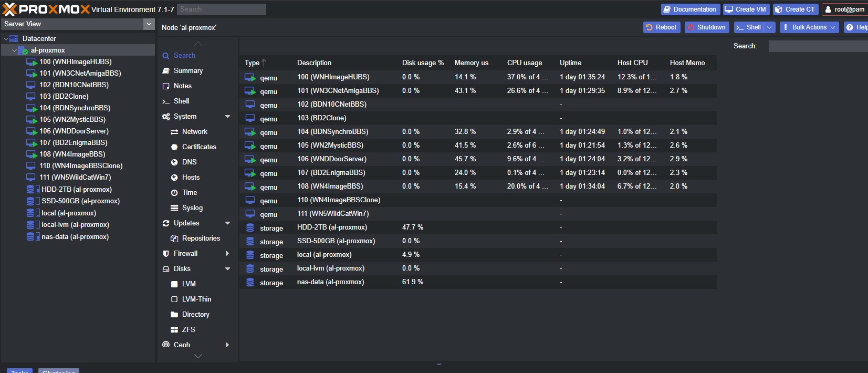Collapse the Datacenter tree node
Viewport: 868px width, 373px height.
tap(6, 39)
